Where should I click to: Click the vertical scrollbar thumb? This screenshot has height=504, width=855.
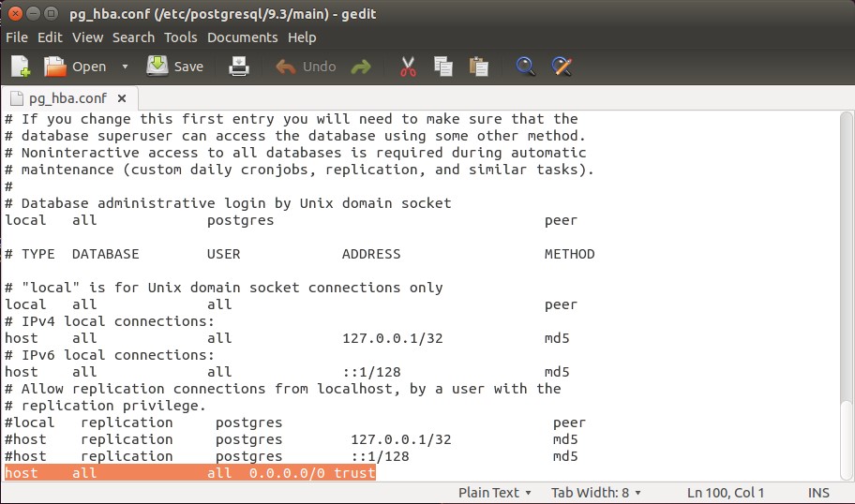(846, 440)
